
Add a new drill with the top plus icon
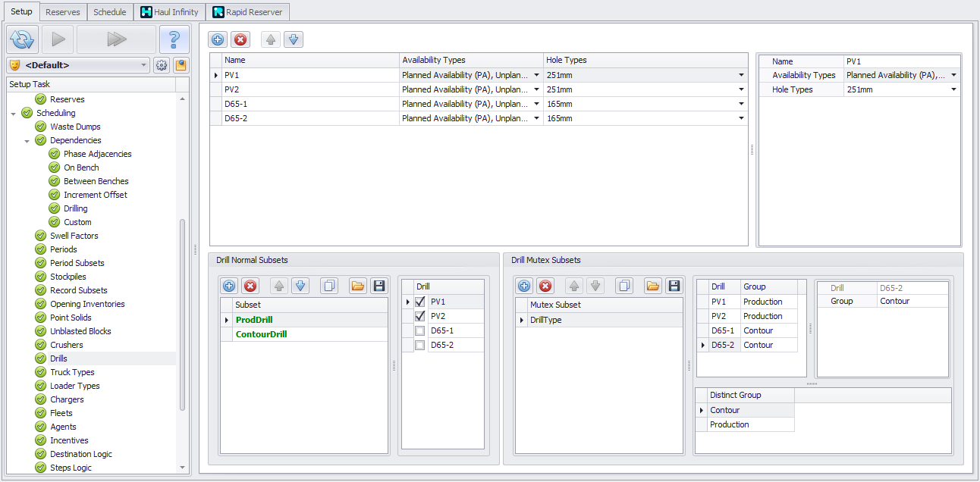tap(218, 39)
